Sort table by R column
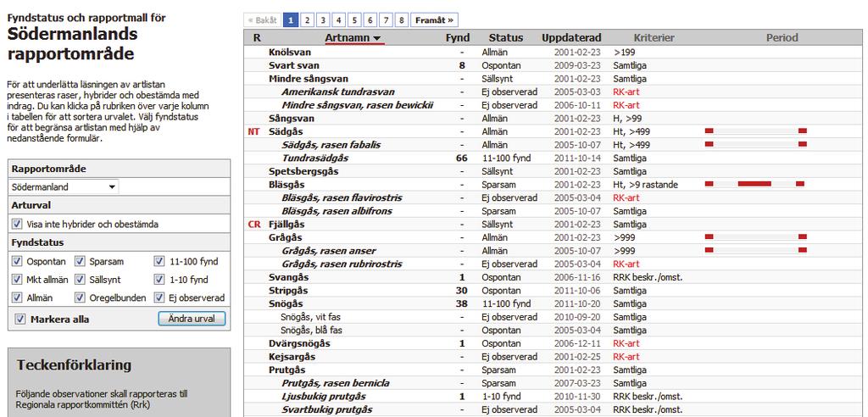The height and width of the screenshot is (417, 868). pyautogui.click(x=257, y=37)
